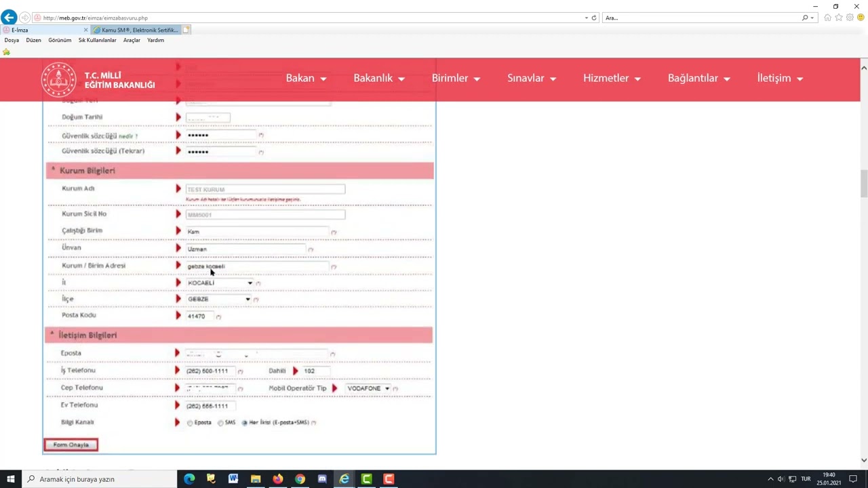Open the Sık Kullanılanlar menu

pyautogui.click(x=98, y=40)
